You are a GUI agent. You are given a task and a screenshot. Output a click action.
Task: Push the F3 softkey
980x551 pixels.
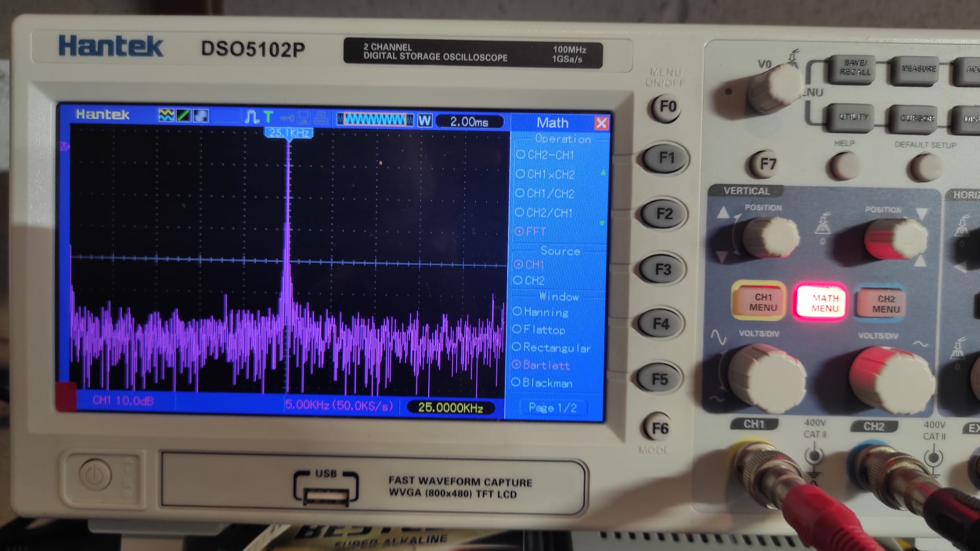(x=663, y=270)
